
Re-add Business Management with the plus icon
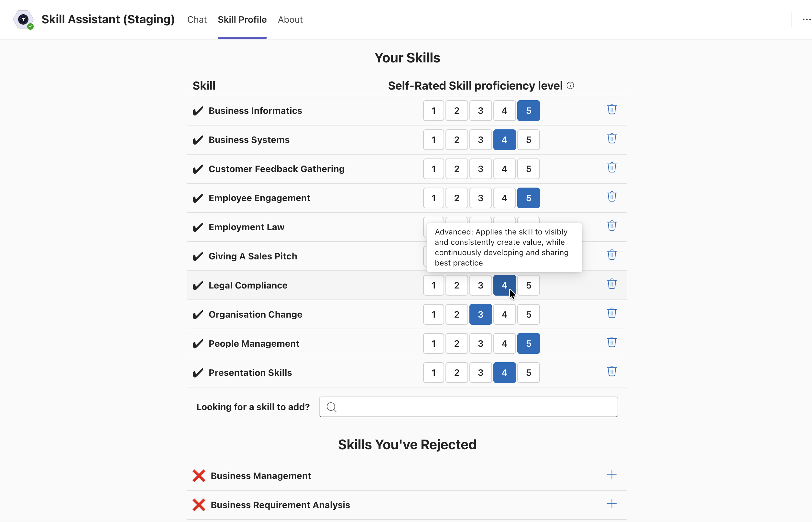point(611,475)
